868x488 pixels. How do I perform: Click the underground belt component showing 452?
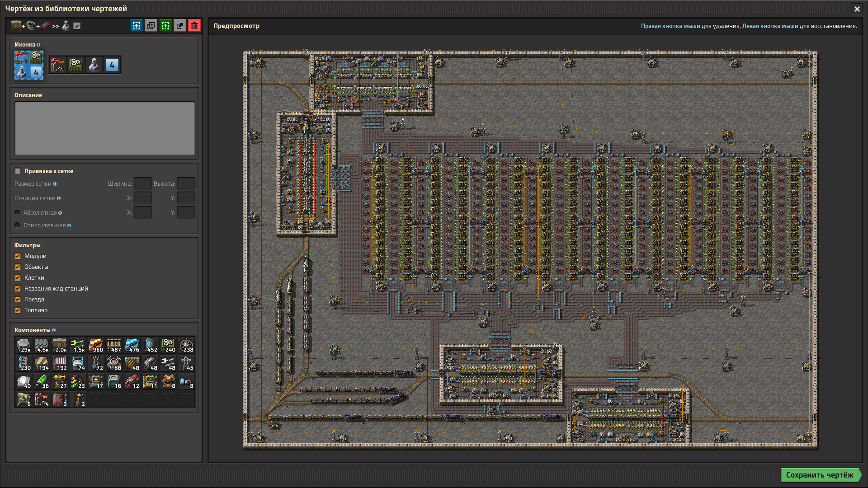(x=150, y=345)
